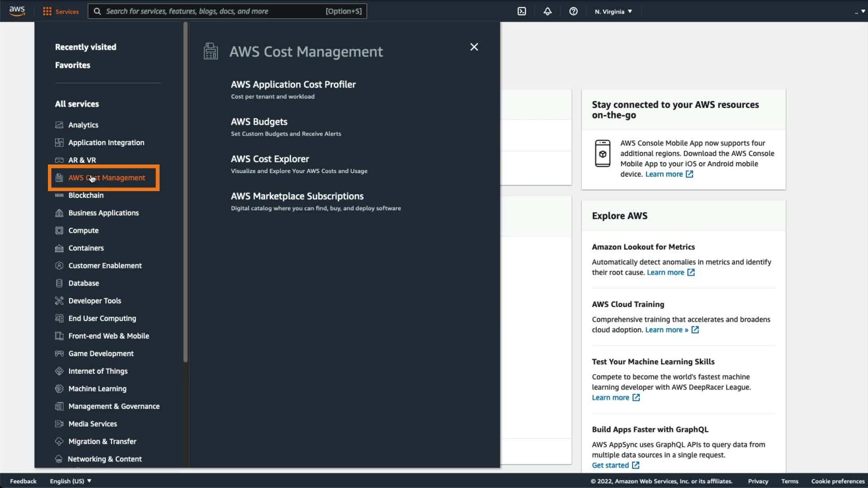The height and width of the screenshot is (488, 868).
Task: Close the AWS Cost Management panel
Action: pos(474,47)
